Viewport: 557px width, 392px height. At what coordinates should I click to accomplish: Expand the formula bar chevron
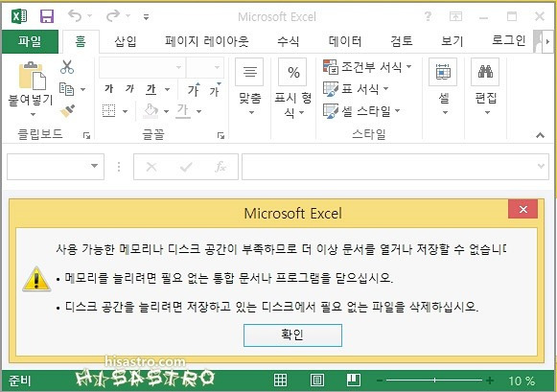(x=541, y=166)
